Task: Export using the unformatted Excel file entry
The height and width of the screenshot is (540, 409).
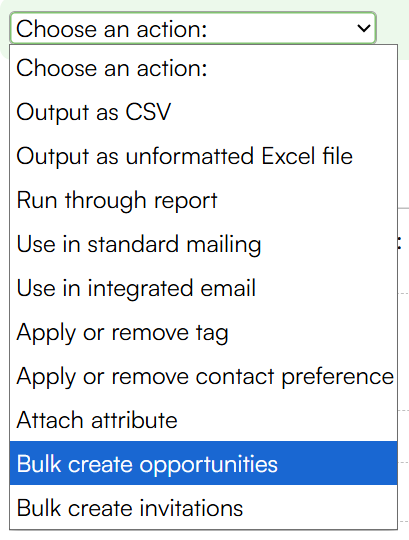Action: click(203, 156)
